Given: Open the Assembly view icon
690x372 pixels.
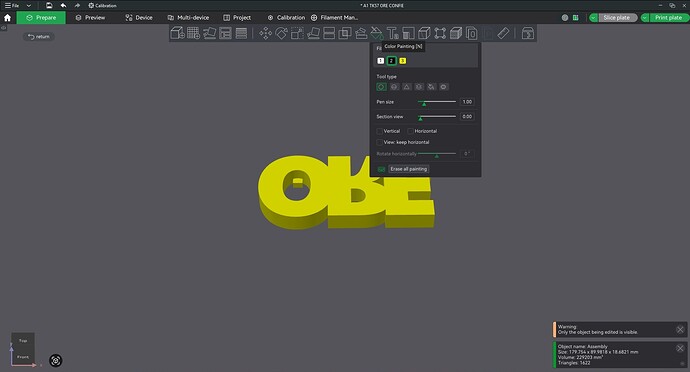Looking at the screenshot, I should tap(528, 33).
